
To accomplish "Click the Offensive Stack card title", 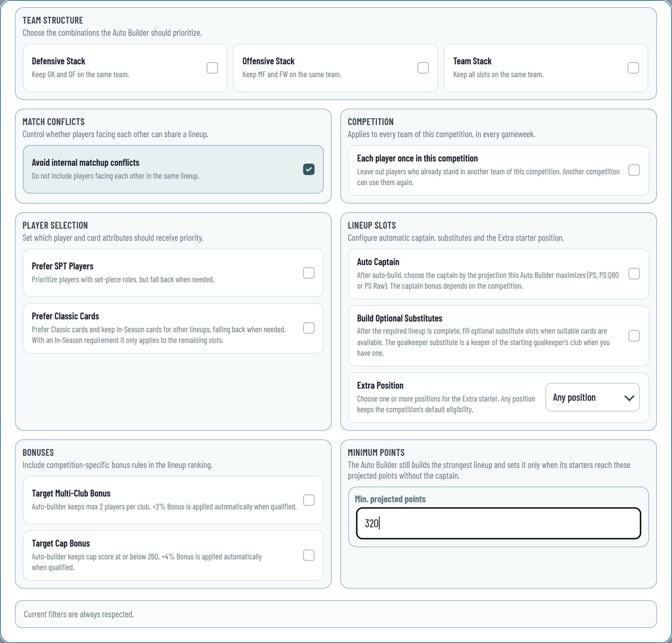I will pyautogui.click(x=268, y=61).
